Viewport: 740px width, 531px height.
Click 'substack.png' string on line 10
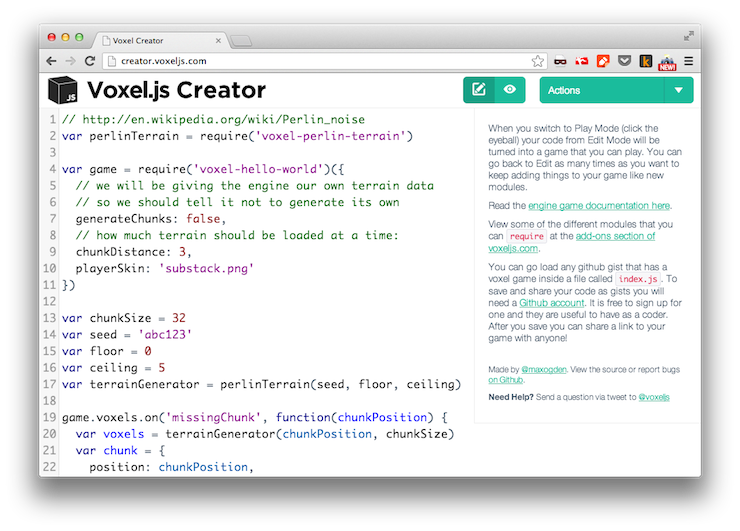[x=207, y=268]
